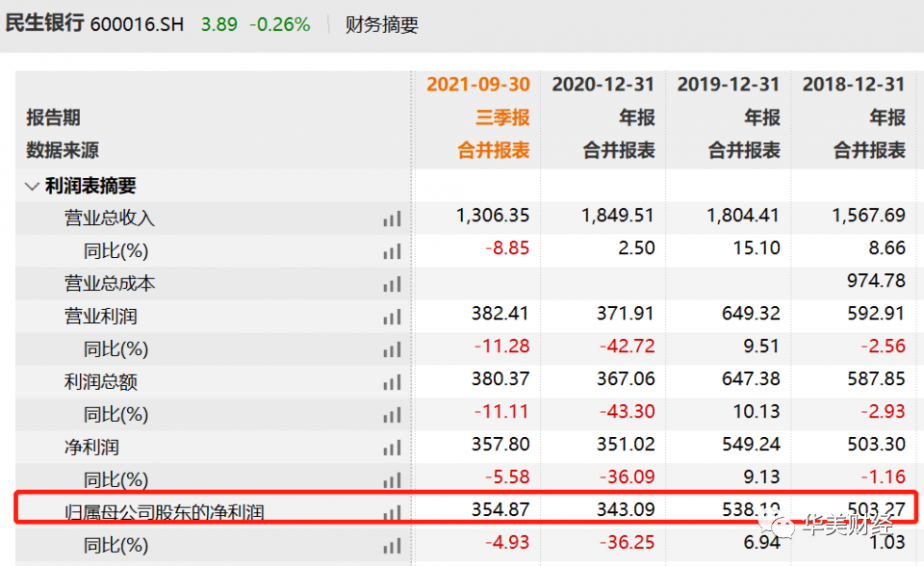Open chart icon for 同比(%) under 营业总收入

(x=392, y=252)
